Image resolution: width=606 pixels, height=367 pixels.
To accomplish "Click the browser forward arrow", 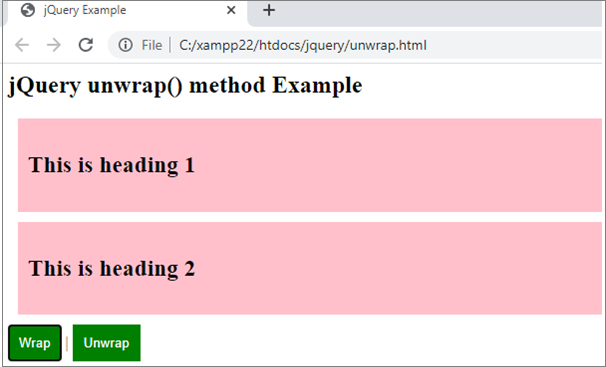I will click(54, 45).
